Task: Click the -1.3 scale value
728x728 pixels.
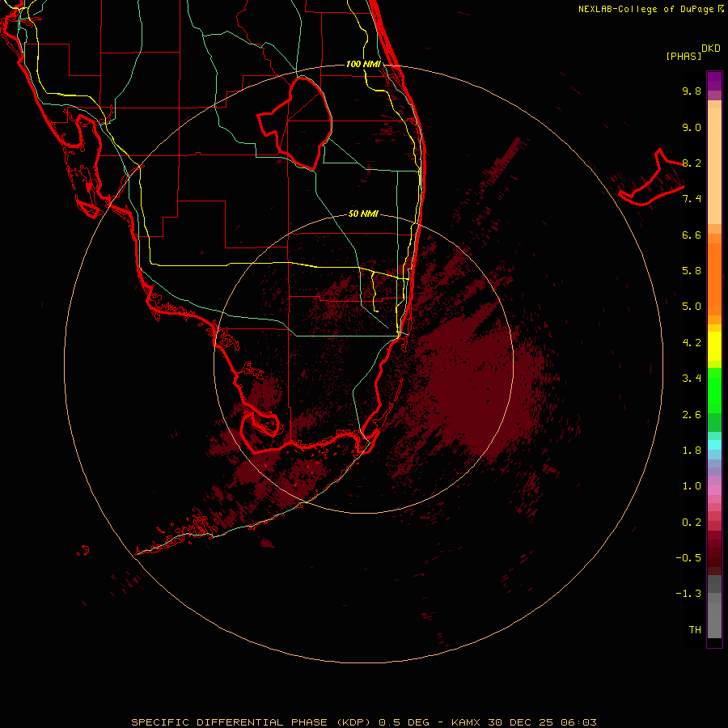Action: click(x=688, y=595)
